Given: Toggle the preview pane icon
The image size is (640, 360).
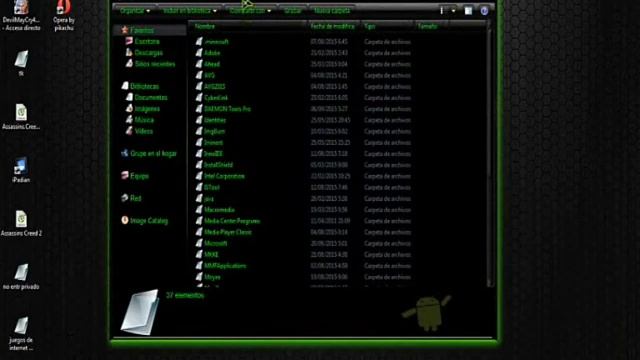Looking at the screenshot, I should pyautogui.click(x=468, y=11).
